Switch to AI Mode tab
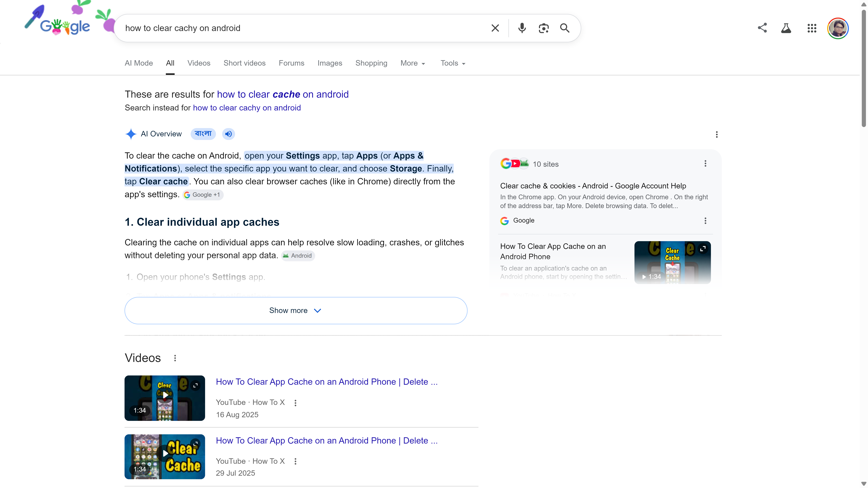This screenshot has width=868, height=488. click(x=139, y=63)
